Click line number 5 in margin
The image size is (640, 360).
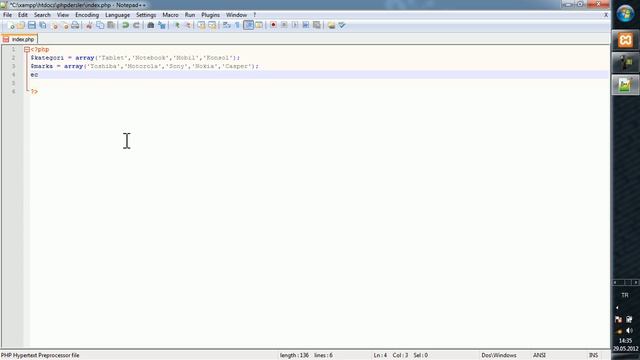click(x=13, y=83)
